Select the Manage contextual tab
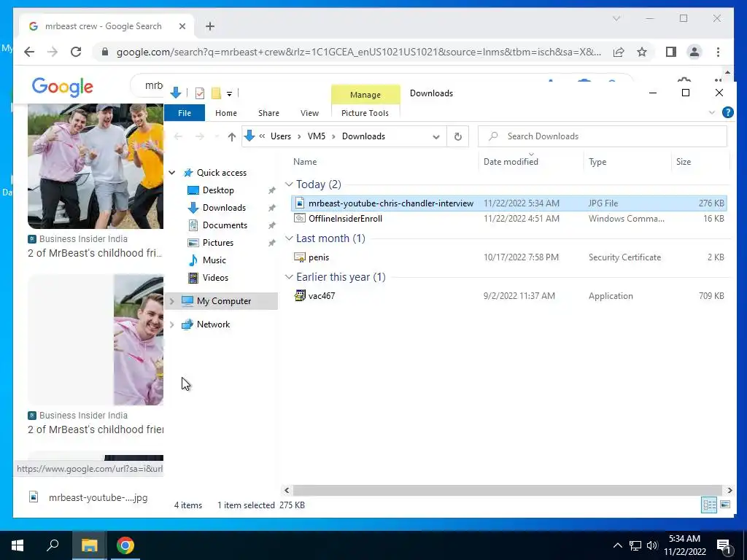 (365, 94)
